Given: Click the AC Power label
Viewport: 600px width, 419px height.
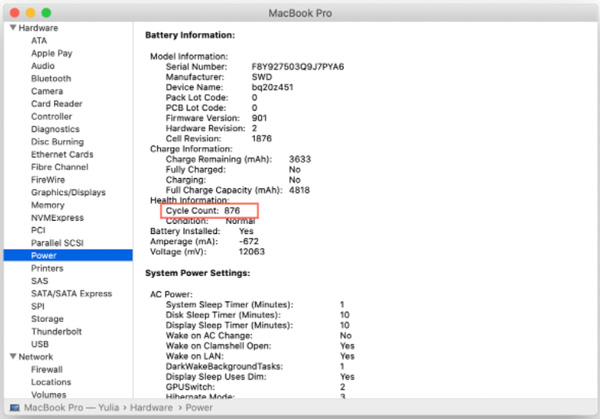Looking at the screenshot, I should coord(171,294).
